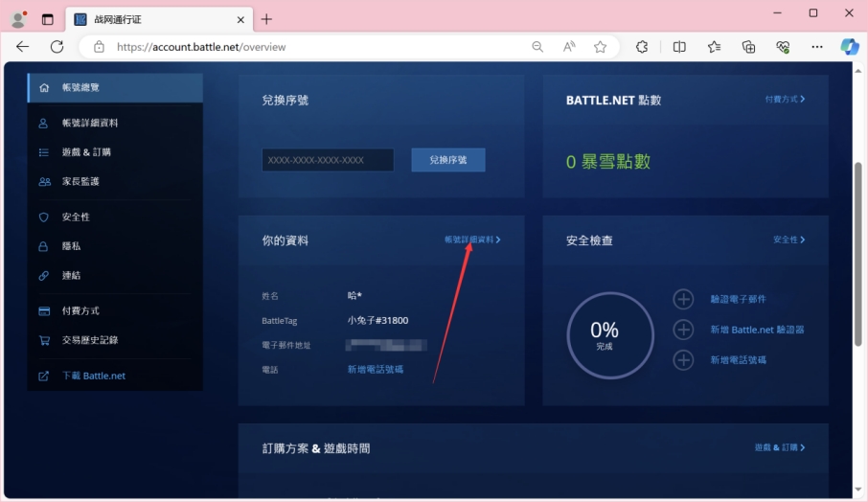868x502 pixels.
Task: Click the scrollbar up arrow
Action: coord(858,70)
